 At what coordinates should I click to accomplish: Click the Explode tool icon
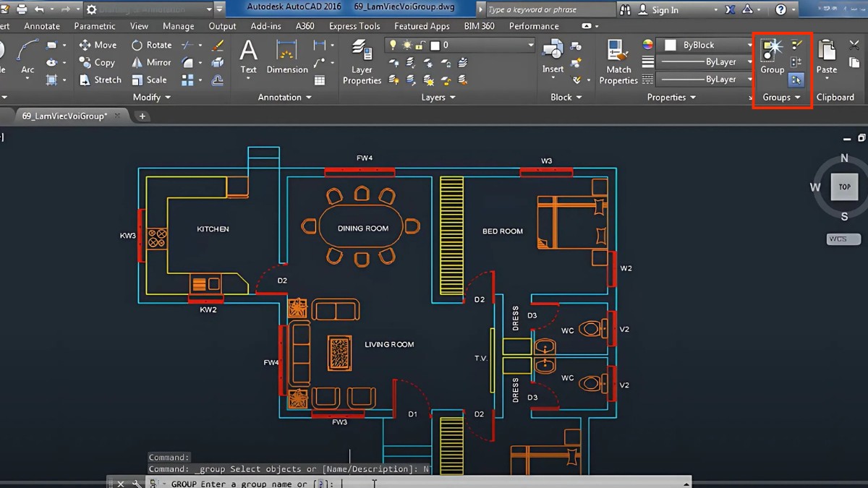pos(218,63)
